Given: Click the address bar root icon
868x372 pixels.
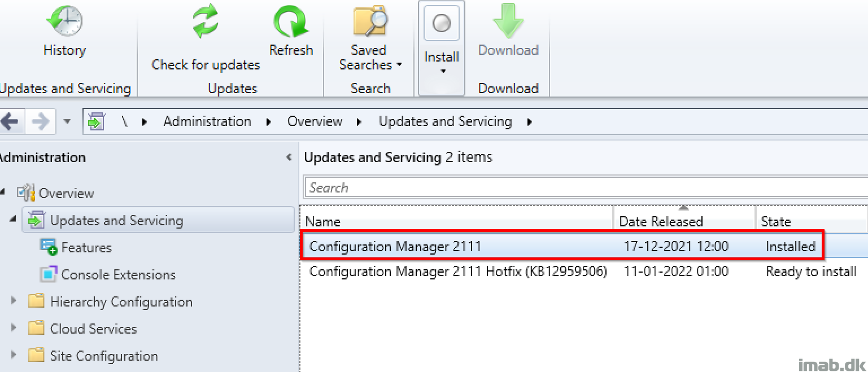Looking at the screenshot, I should (x=97, y=121).
